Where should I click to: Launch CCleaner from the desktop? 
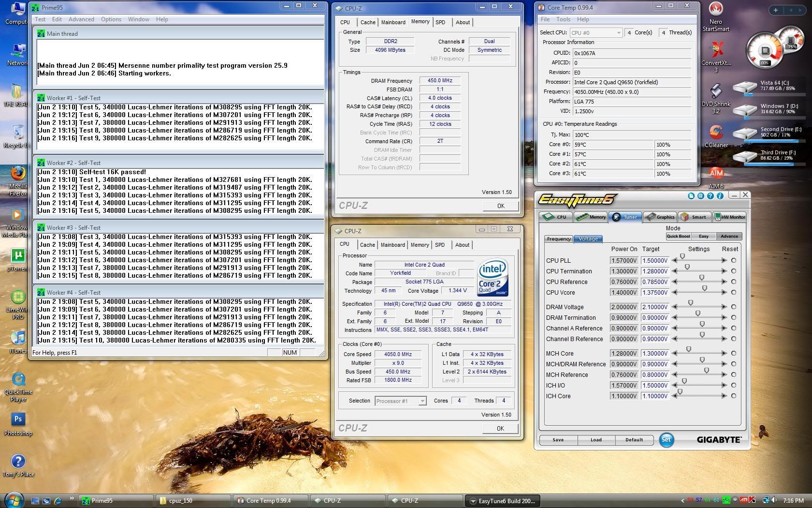pos(716,136)
